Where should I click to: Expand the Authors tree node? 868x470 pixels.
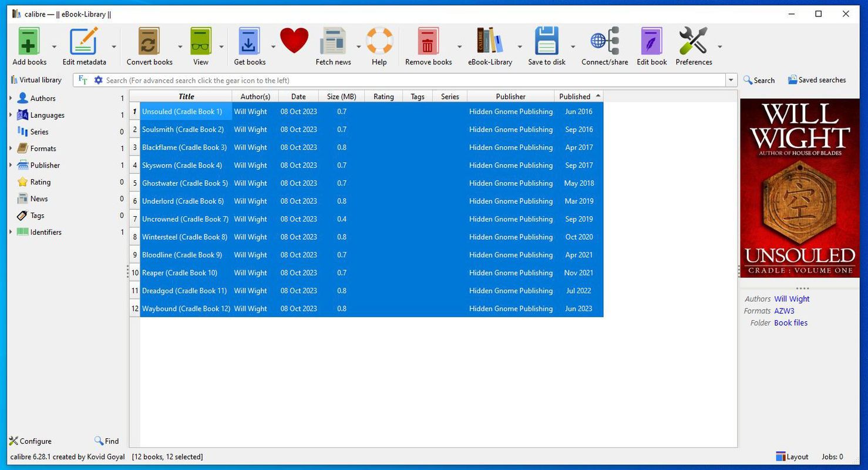click(11, 98)
